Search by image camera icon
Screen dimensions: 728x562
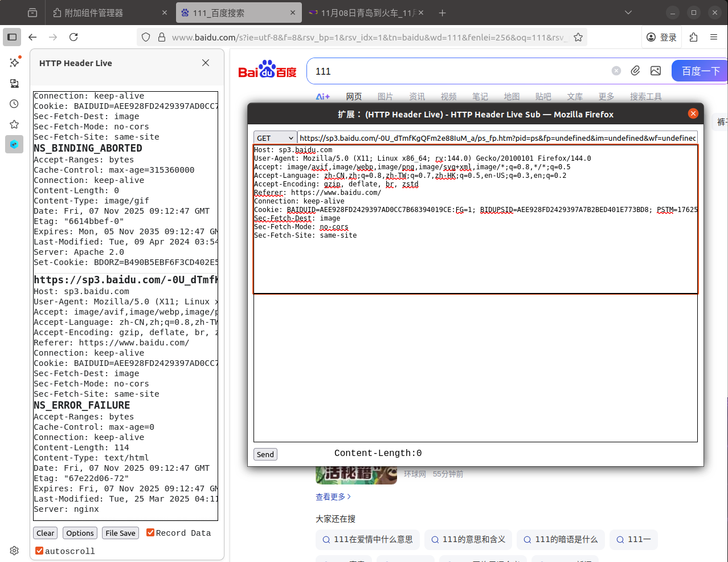[656, 71]
